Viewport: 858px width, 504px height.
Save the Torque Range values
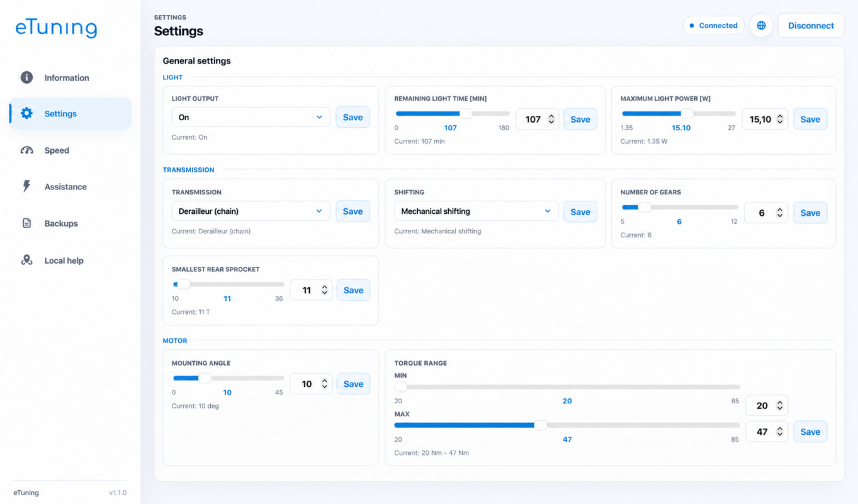810,432
